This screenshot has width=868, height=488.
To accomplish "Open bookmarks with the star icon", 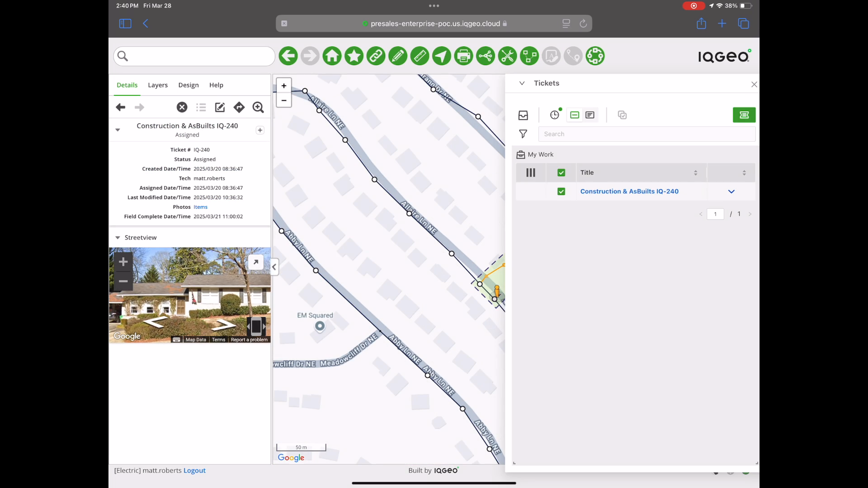I will pyautogui.click(x=354, y=56).
